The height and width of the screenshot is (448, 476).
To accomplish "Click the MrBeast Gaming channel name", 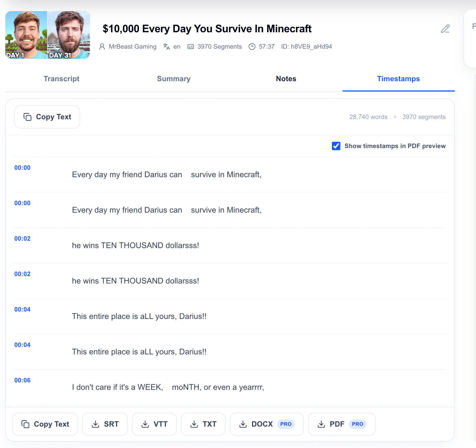I will [132, 47].
